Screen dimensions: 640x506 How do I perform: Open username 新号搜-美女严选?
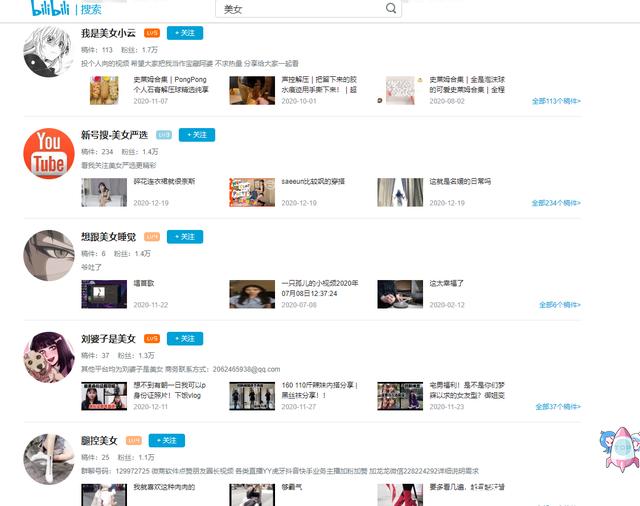pyautogui.click(x=114, y=135)
